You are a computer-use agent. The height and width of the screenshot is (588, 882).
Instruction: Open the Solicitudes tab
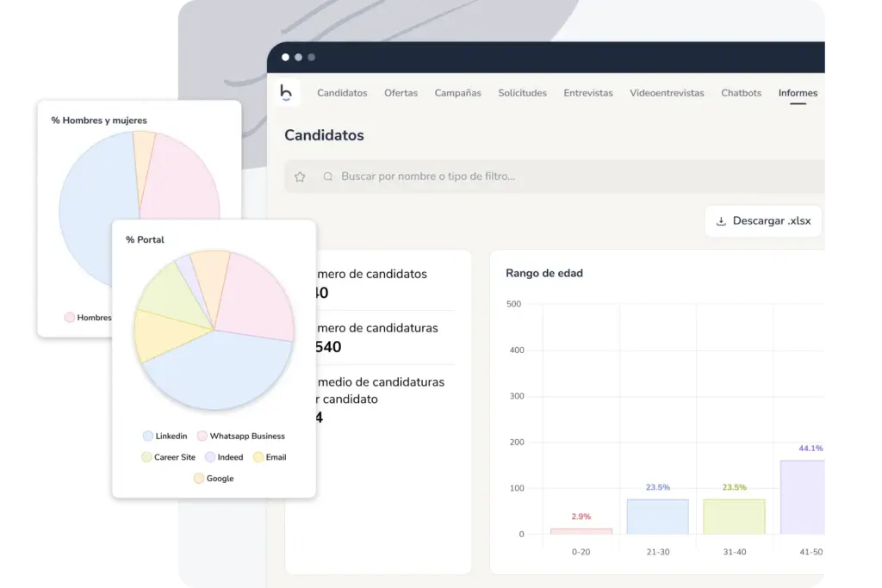point(523,93)
